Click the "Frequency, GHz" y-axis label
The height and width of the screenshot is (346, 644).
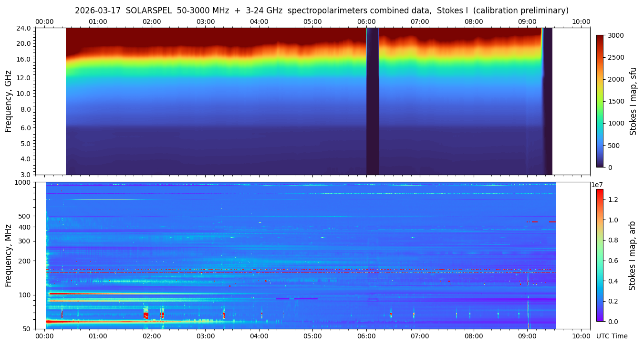[8, 101]
